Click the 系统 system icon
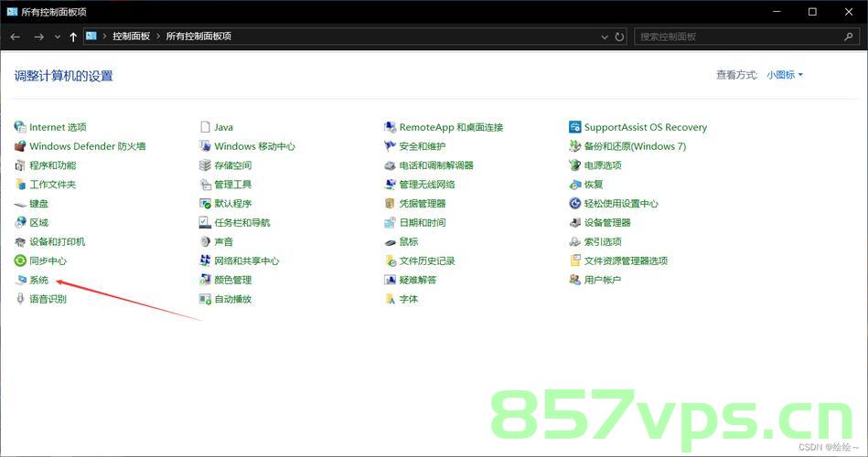 [x=20, y=280]
